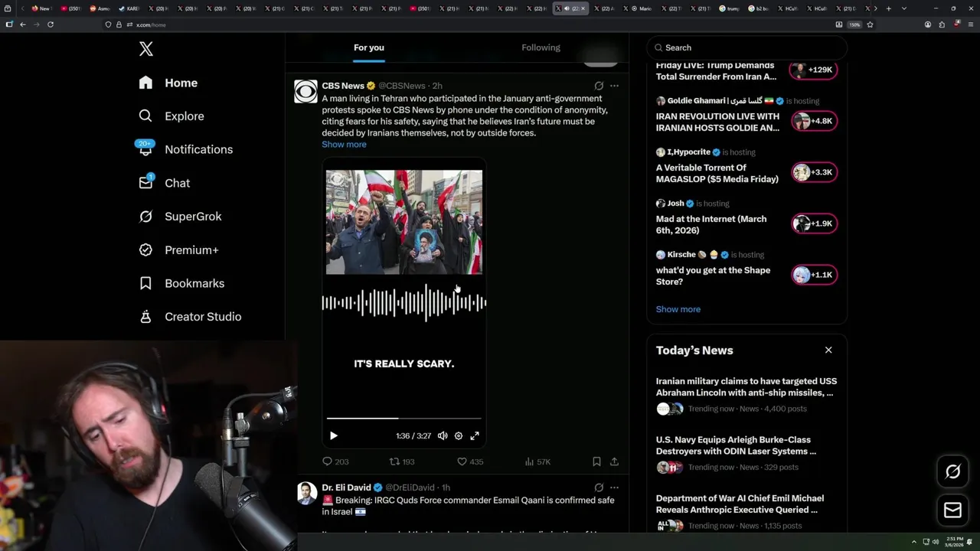This screenshot has height=551, width=980.
Task: Click Grok icon on CBS News post
Action: (599, 86)
